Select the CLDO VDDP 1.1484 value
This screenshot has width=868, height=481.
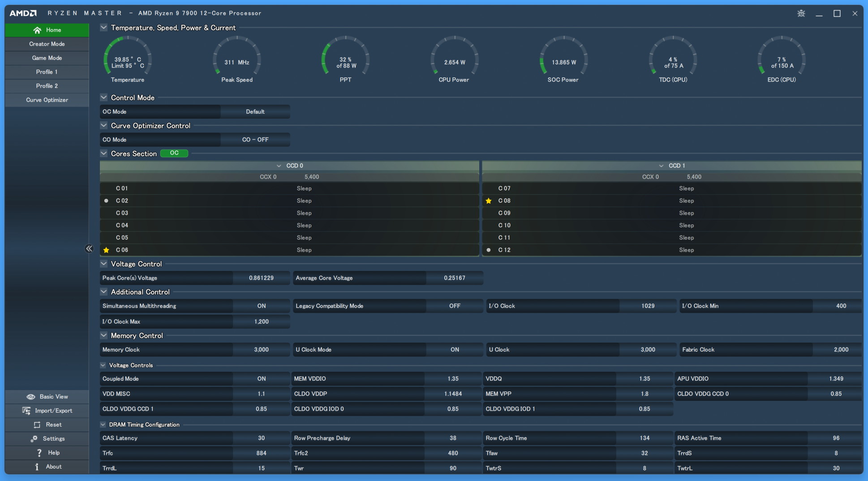453,394
